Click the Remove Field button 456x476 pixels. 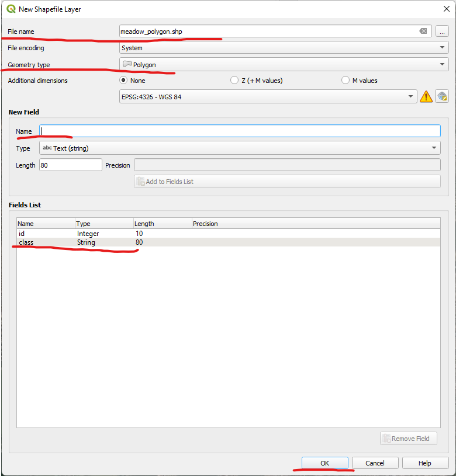point(408,439)
